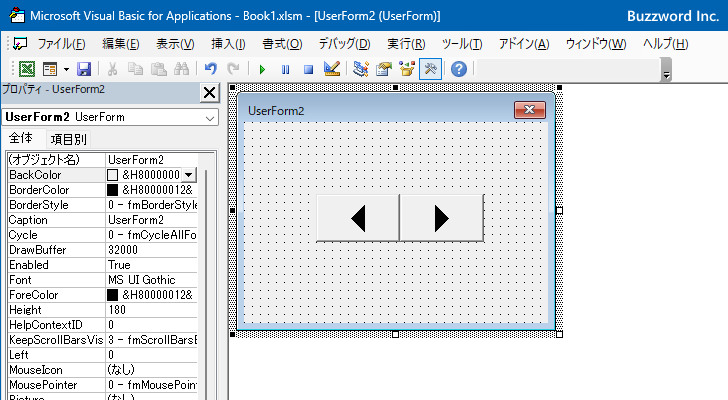Click the View Microsoft Excel toolbar icon
728x400 pixels.
point(27,70)
